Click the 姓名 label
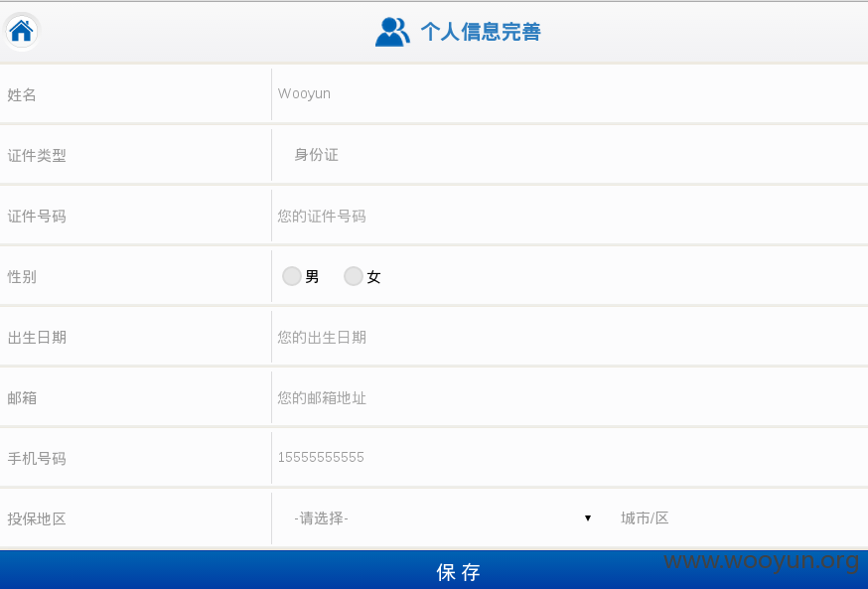The height and width of the screenshot is (589, 868). pyautogui.click(x=22, y=95)
